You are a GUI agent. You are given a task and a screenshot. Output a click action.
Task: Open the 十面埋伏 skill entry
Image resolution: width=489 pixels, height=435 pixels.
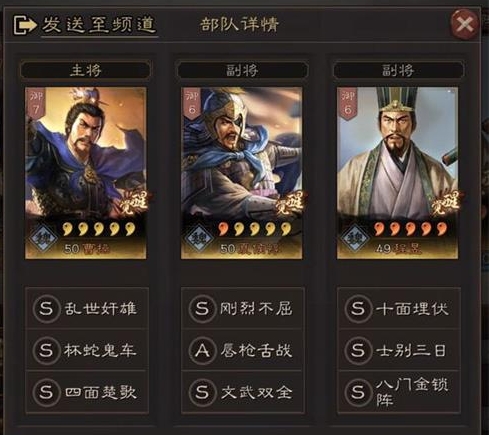coord(399,308)
